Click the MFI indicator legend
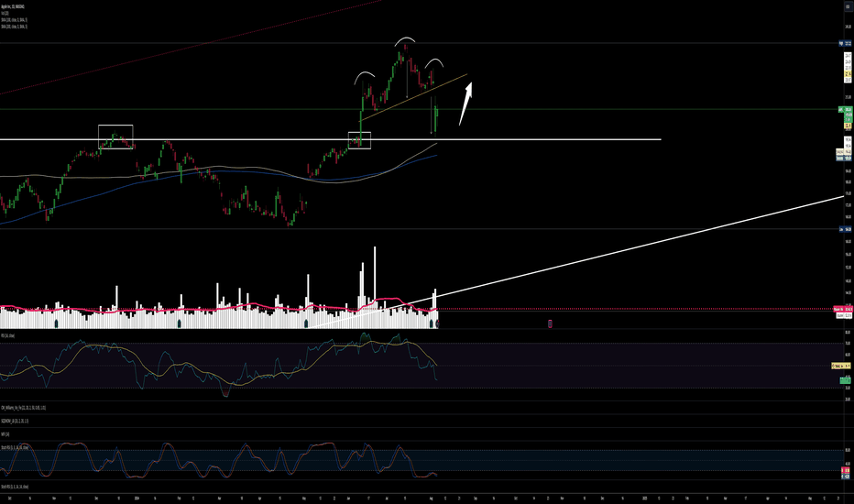The width and height of the screenshot is (854, 504). 5,434
